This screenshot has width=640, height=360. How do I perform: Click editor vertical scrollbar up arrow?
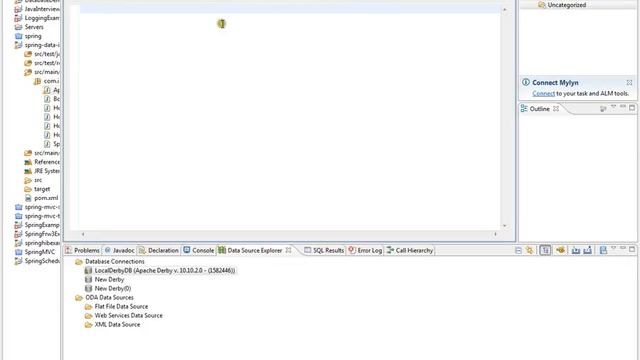[504, 9]
